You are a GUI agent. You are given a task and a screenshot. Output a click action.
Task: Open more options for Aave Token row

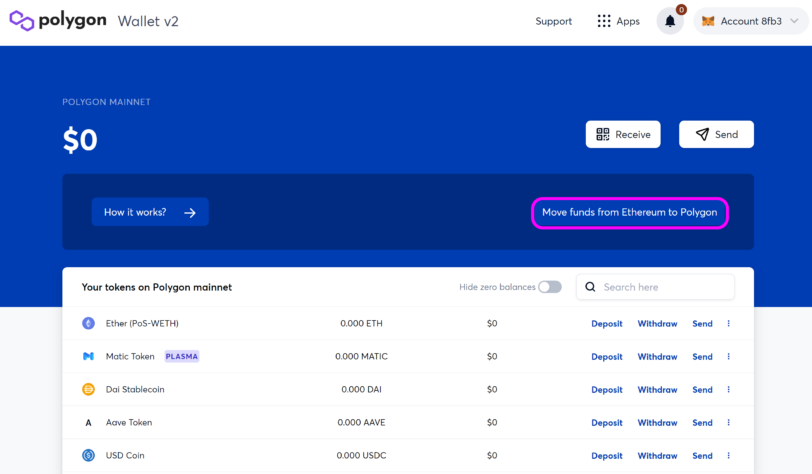[x=729, y=423]
